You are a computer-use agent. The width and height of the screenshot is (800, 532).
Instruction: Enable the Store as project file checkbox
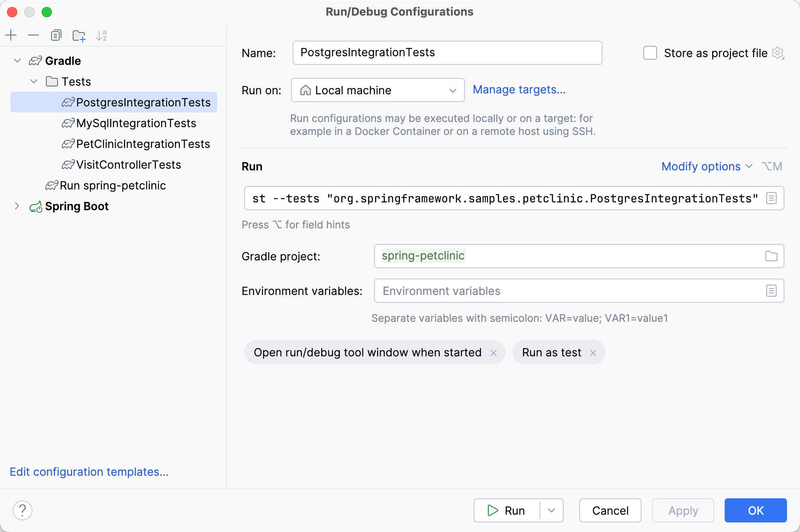(650, 53)
